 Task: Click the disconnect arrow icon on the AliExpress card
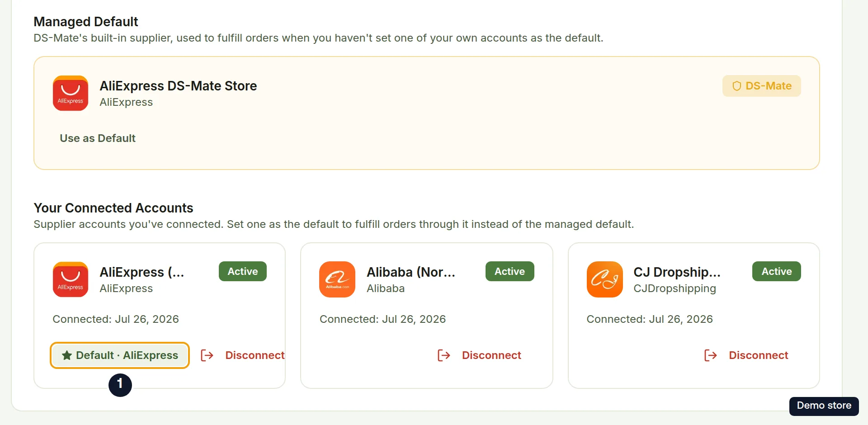coord(207,355)
